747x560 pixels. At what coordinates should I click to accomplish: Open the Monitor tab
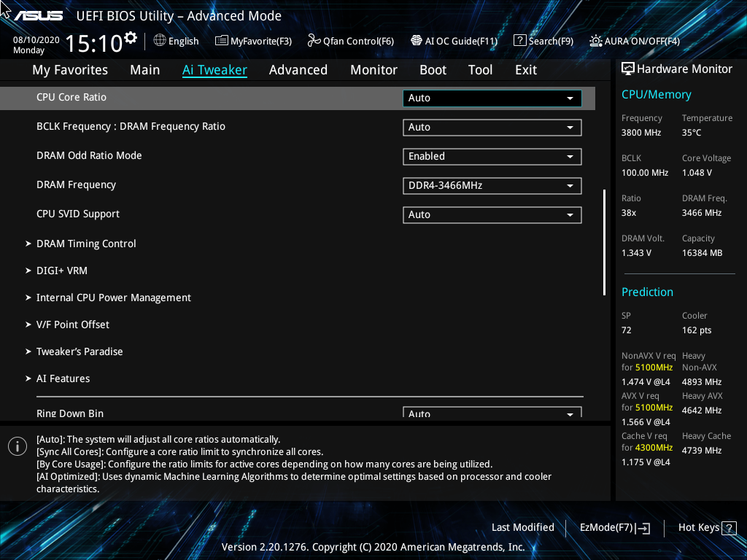(x=374, y=70)
